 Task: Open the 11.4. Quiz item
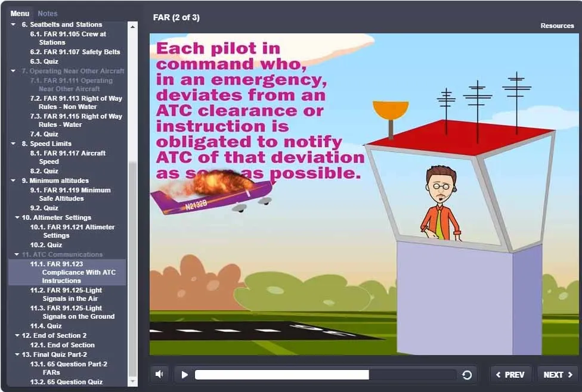pyautogui.click(x=46, y=326)
